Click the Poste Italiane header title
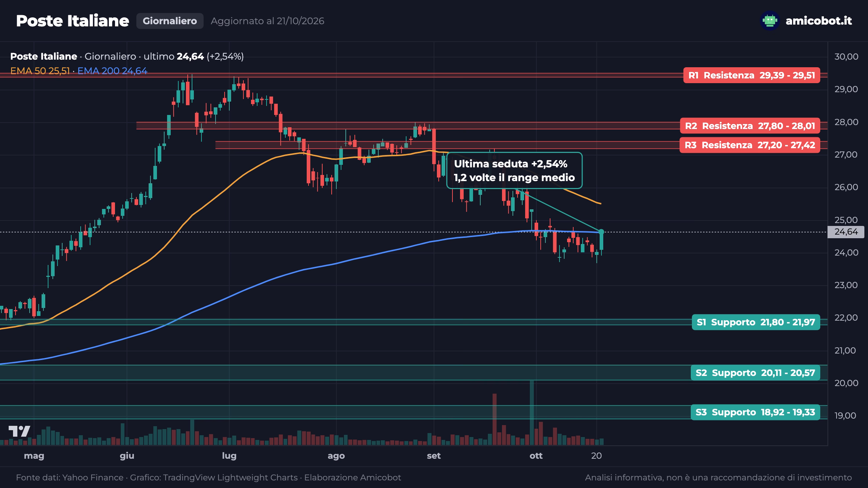This screenshot has height=488, width=868. click(72, 21)
